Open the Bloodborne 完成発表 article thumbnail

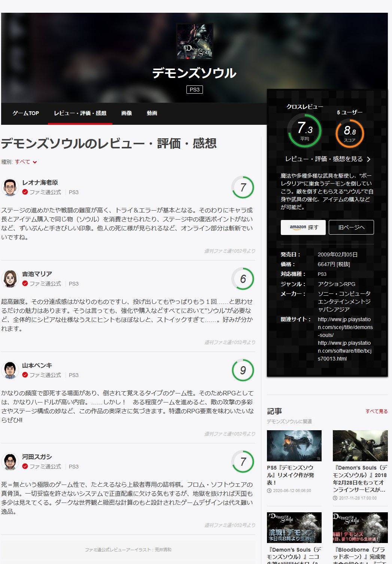[360, 527]
